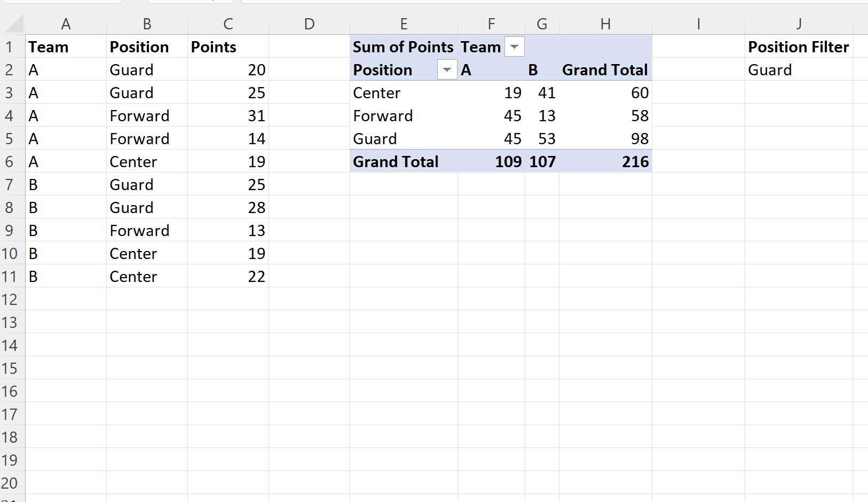Select the 'Position Filter' label cell

point(799,47)
